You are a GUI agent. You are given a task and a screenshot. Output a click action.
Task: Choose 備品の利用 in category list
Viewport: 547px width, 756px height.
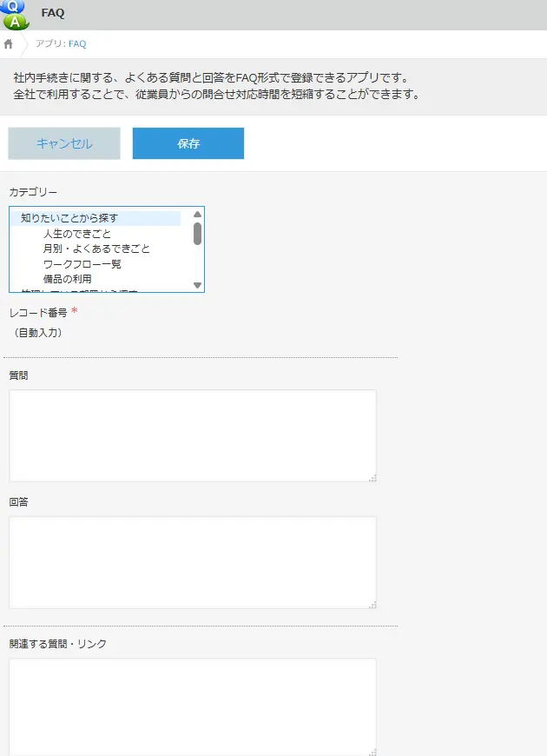click(68, 279)
